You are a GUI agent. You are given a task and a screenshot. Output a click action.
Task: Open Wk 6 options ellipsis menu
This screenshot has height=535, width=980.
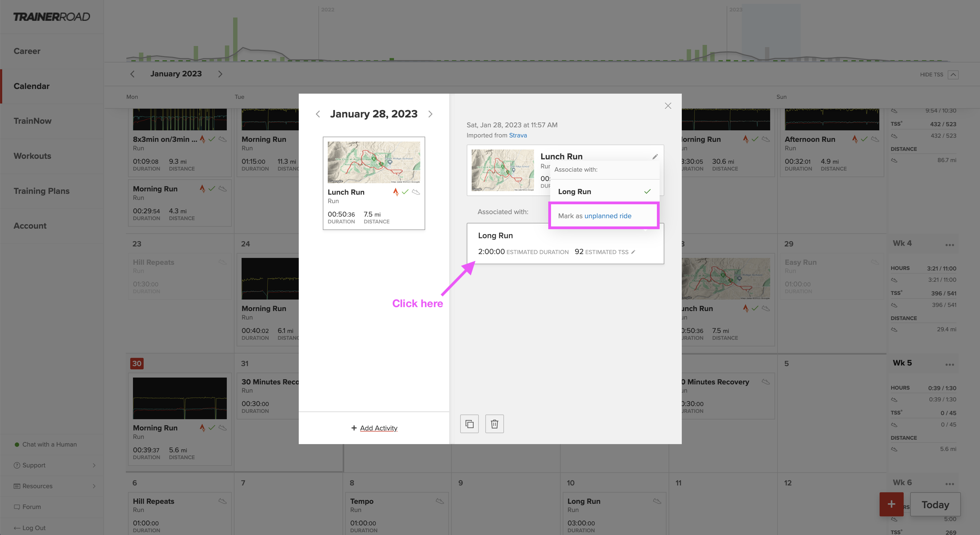pyautogui.click(x=950, y=484)
